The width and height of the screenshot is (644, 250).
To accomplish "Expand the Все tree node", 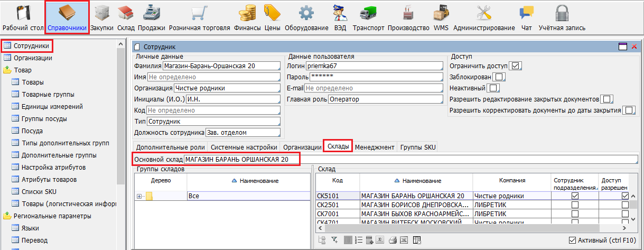I will [x=140, y=196].
